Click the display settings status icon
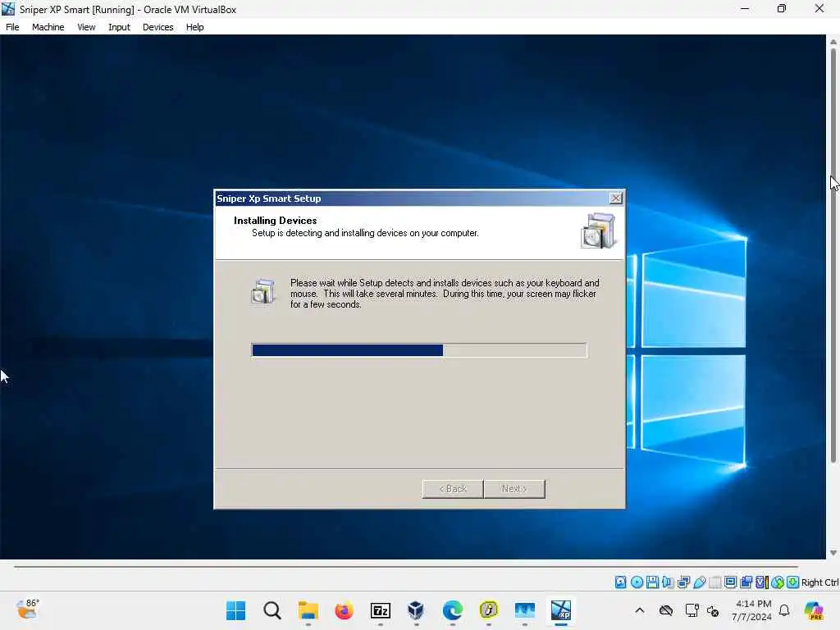This screenshot has width=840, height=630. click(730, 582)
